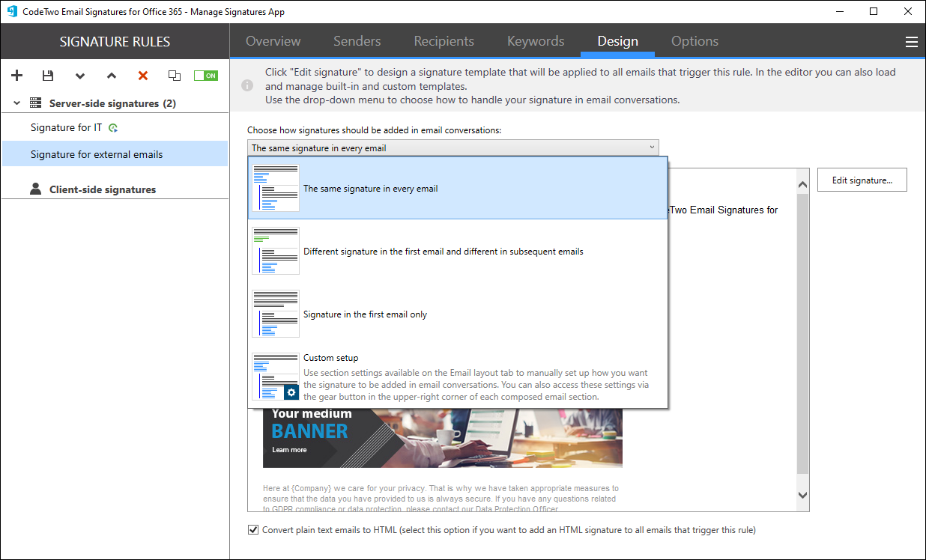The height and width of the screenshot is (560, 926).
Task: Click the first-email-only layout thumbnail
Action: coord(276,314)
